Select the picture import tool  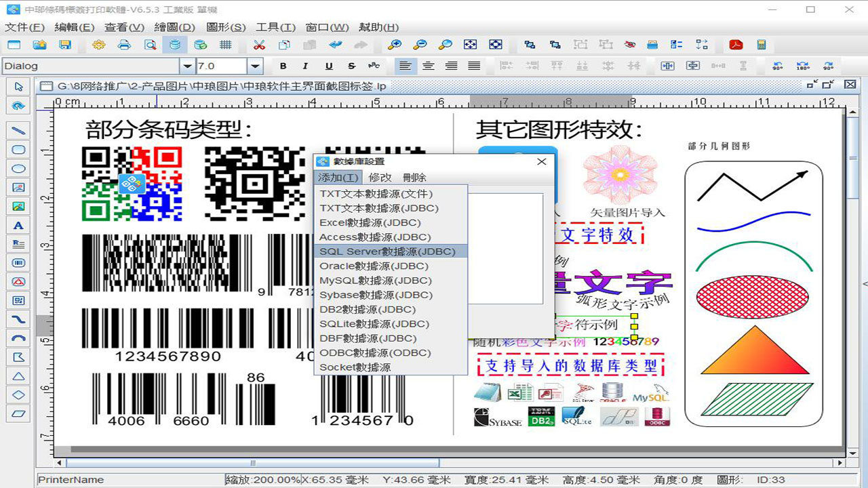pos(17,207)
